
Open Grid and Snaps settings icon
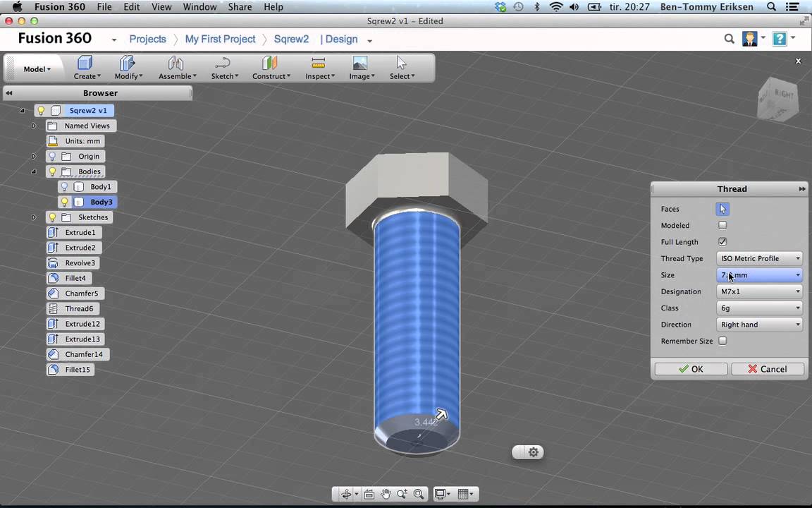click(x=465, y=494)
